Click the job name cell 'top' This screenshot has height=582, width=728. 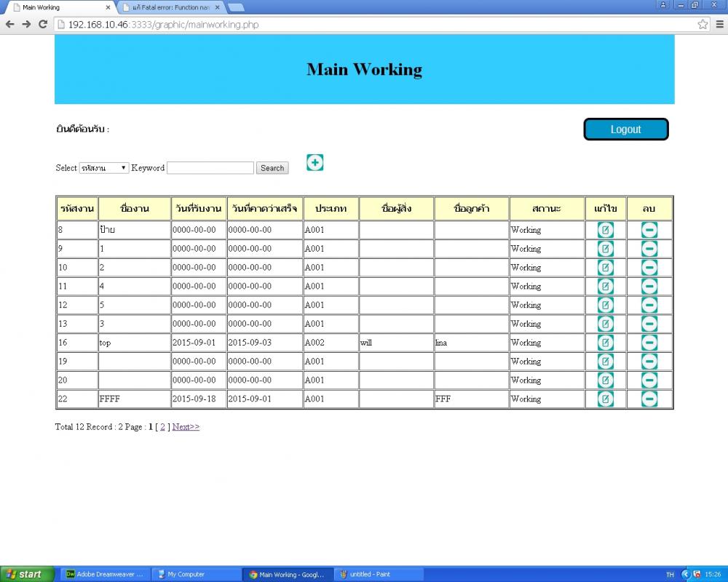(135, 343)
